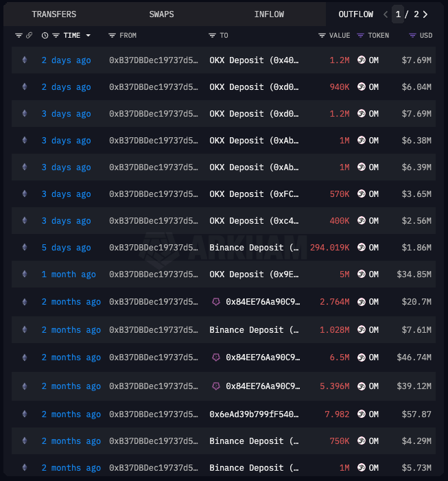Image resolution: width=448 pixels, height=481 pixels.
Task: Switch to the SWAPS tab
Action: point(161,14)
